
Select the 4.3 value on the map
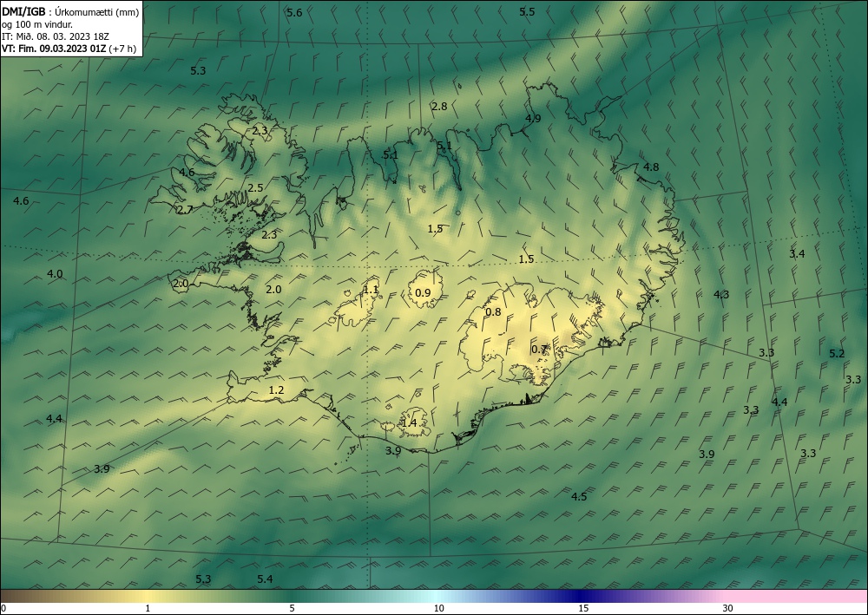click(x=720, y=295)
